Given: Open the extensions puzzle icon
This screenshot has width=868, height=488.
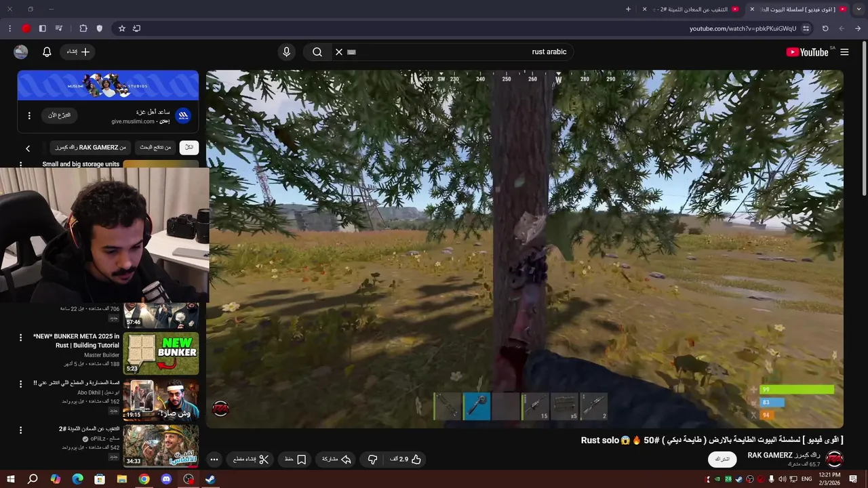Looking at the screenshot, I should (83, 28).
